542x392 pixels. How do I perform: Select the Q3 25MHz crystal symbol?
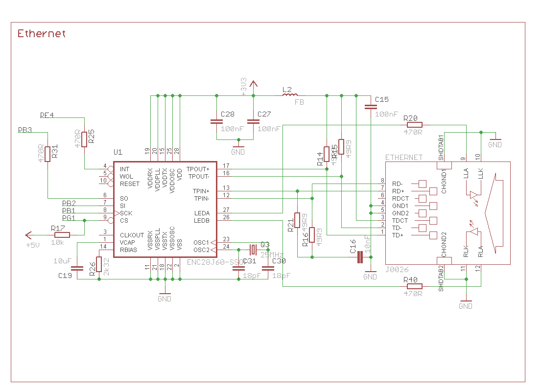point(253,249)
